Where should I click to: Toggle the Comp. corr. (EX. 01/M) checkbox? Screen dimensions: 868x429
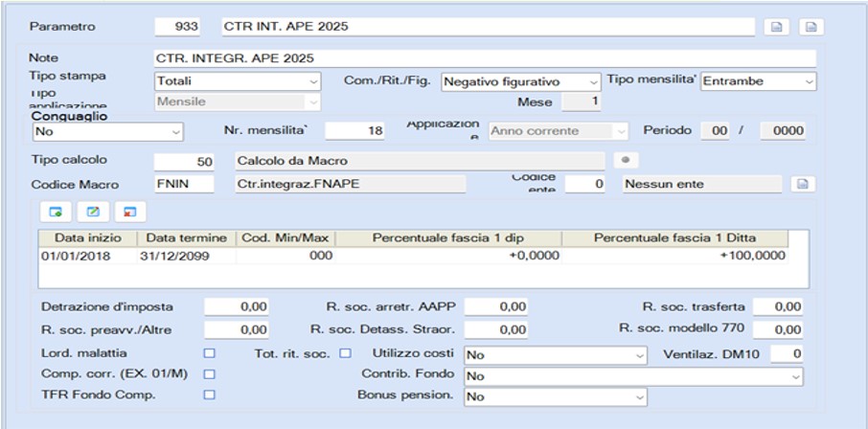[209, 374]
